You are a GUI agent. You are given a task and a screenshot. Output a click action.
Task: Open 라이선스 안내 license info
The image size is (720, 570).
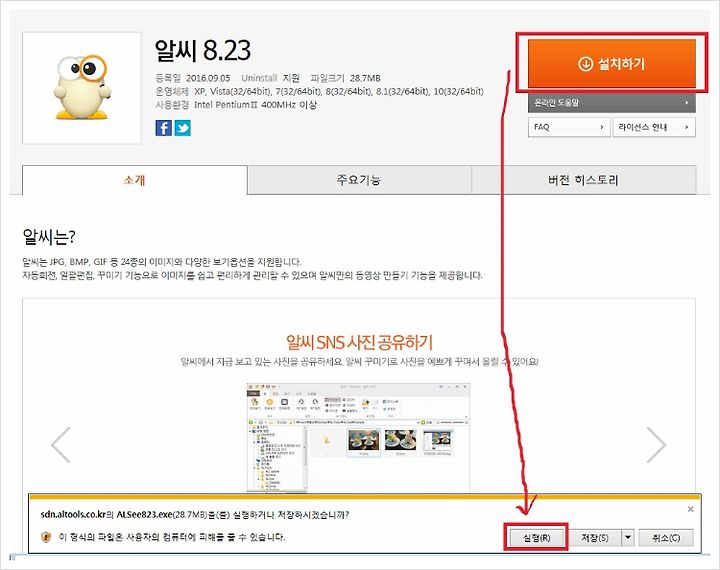coord(654,127)
